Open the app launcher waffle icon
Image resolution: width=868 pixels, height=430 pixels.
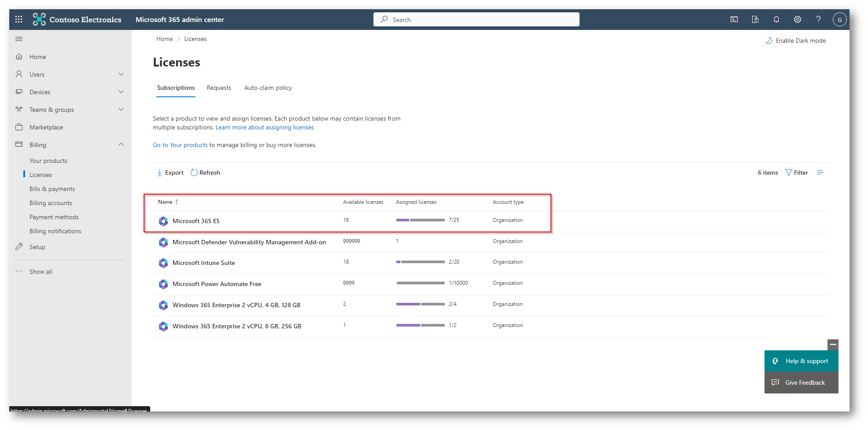point(18,19)
